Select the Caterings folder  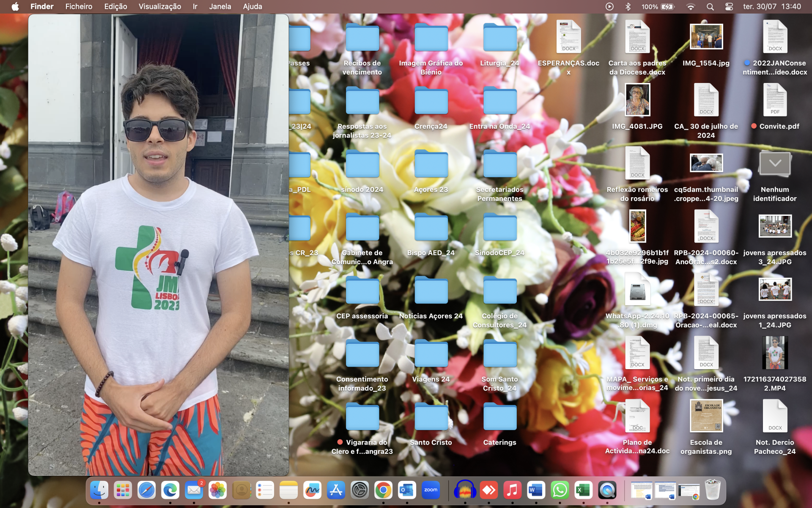500,417
